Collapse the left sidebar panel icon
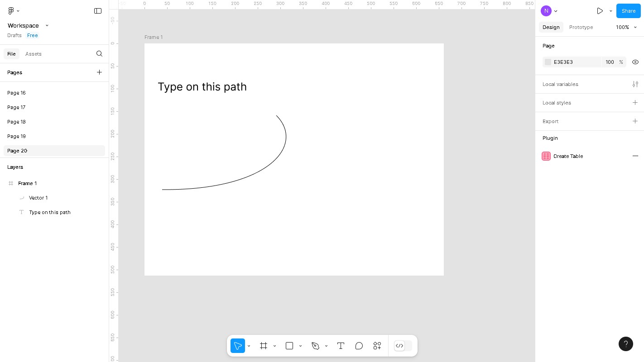Viewport: 644px width, 362px height. 98,11
